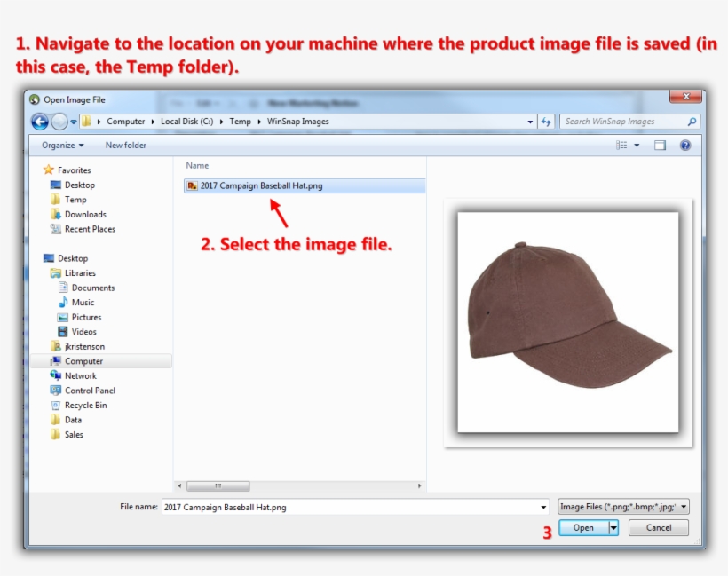This screenshot has height=576, width=728.
Task: Click the Temp breadcrumb item
Action: [x=240, y=121]
